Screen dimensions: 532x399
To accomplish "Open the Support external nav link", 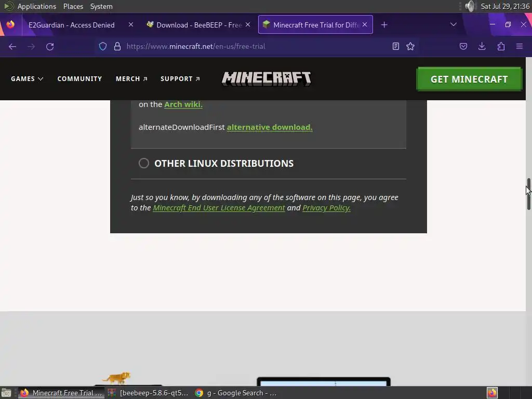I will tap(180, 79).
